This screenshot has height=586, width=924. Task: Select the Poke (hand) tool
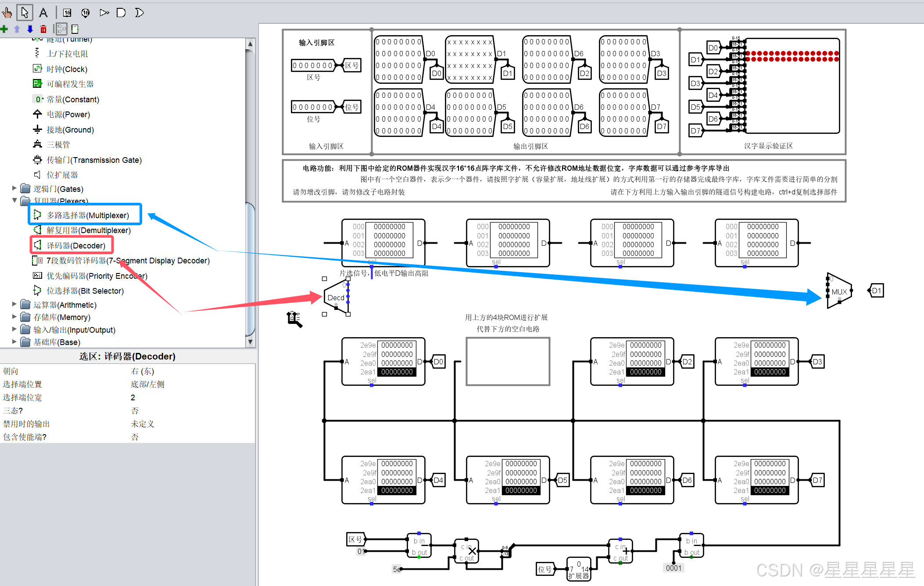tap(7, 13)
